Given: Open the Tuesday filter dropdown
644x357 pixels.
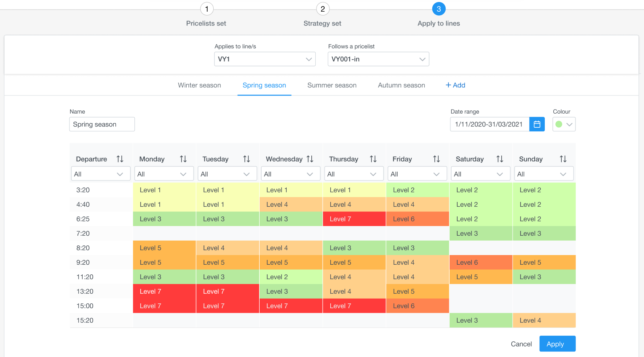Looking at the screenshot, I should (x=227, y=174).
